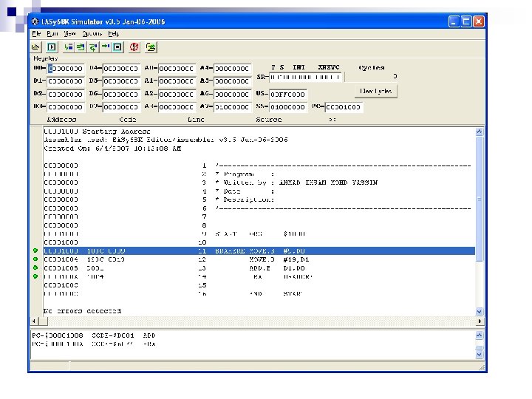Click into the SS stack pointer field
The width and height of the screenshot is (532, 399).
click(288, 107)
